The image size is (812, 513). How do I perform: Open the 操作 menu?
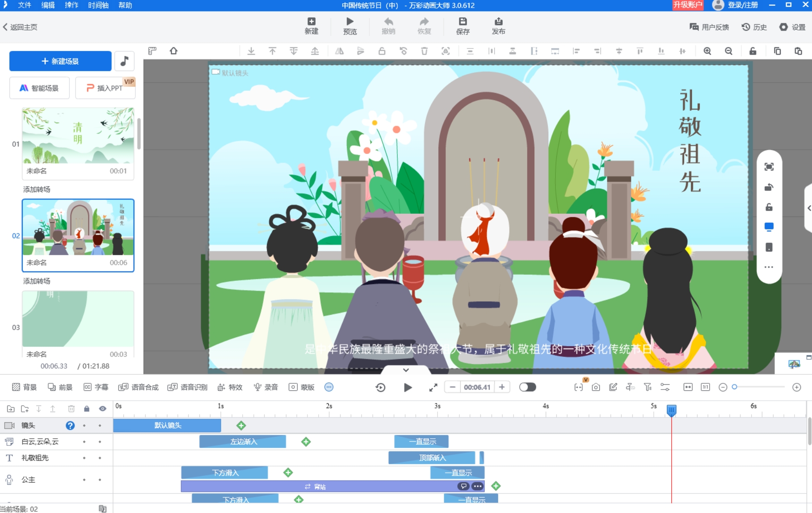tap(72, 5)
